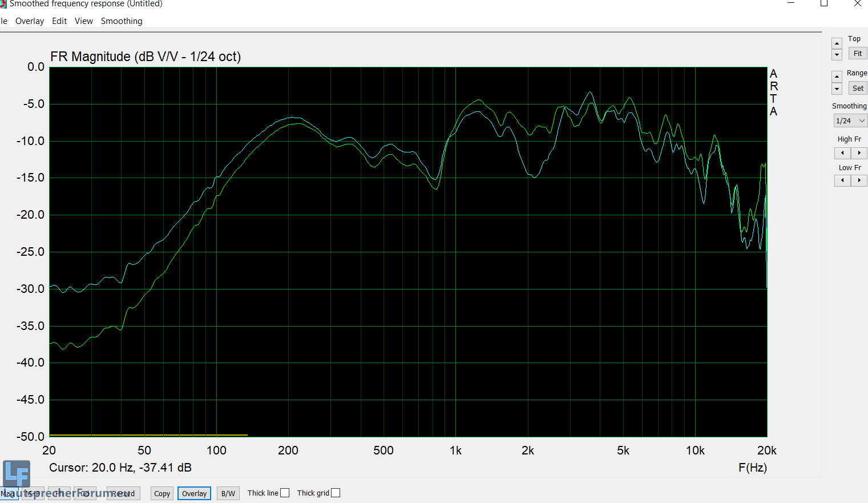The width and height of the screenshot is (868, 503).
Task: Click the Overlay button at bottom
Action: (194, 493)
